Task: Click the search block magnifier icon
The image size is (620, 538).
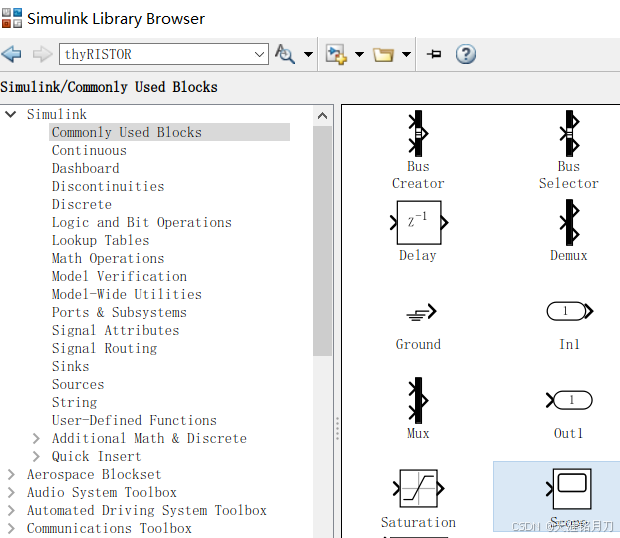Action: pos(285,54)
